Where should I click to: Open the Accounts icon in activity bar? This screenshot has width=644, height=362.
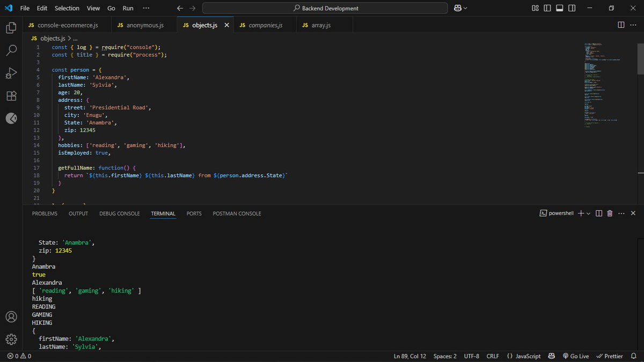[x=11, y=317]
